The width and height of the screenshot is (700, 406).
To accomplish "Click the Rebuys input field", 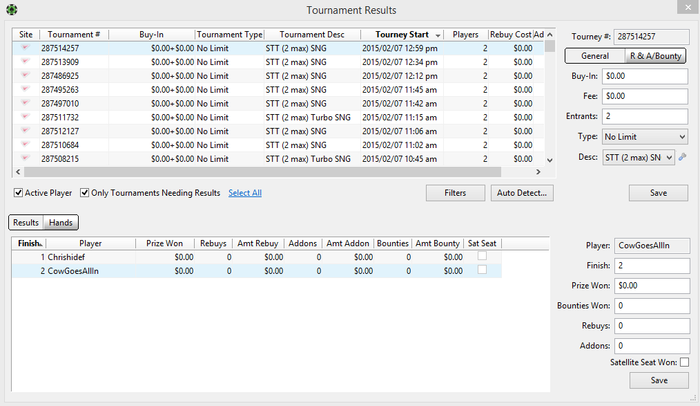I will 652,326.
